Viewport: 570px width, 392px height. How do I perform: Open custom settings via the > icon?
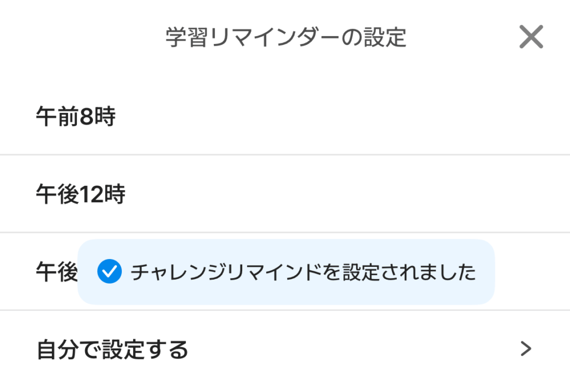pyautogui.click(x=525, y=349)
